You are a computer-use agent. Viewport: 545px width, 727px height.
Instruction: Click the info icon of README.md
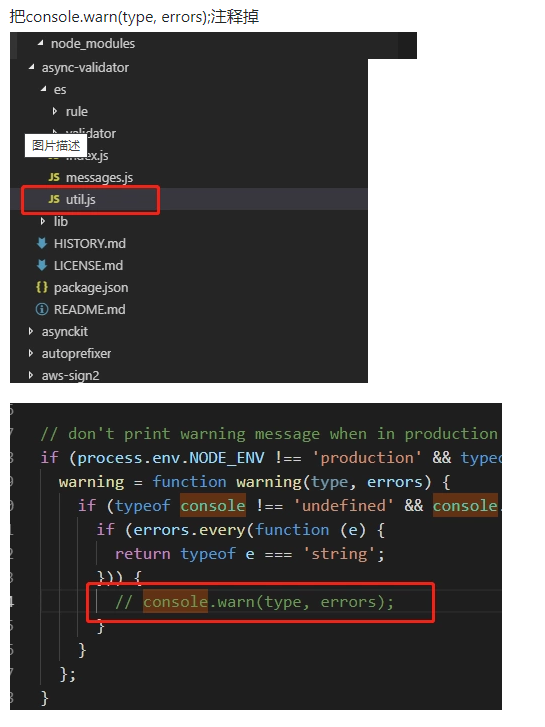tap(42, 309)
